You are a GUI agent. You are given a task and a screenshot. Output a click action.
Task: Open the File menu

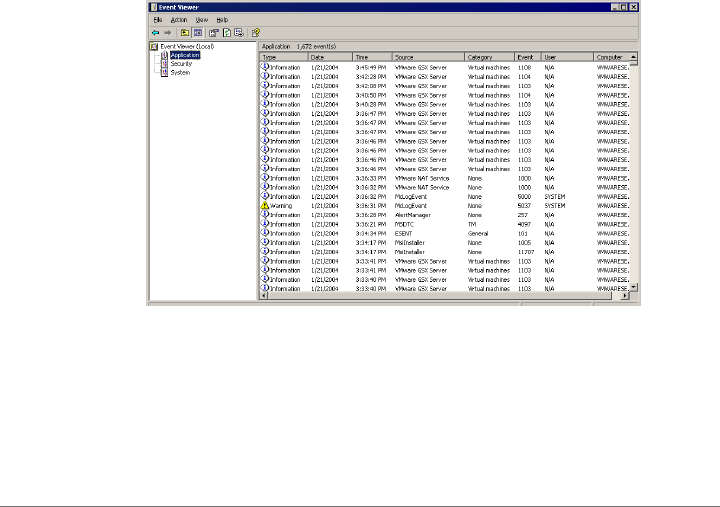coord(157,19)
